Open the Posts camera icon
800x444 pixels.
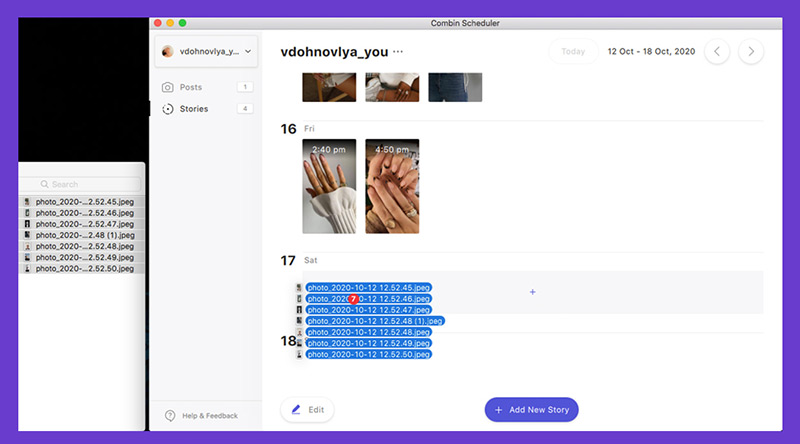[x=167, y=87]
